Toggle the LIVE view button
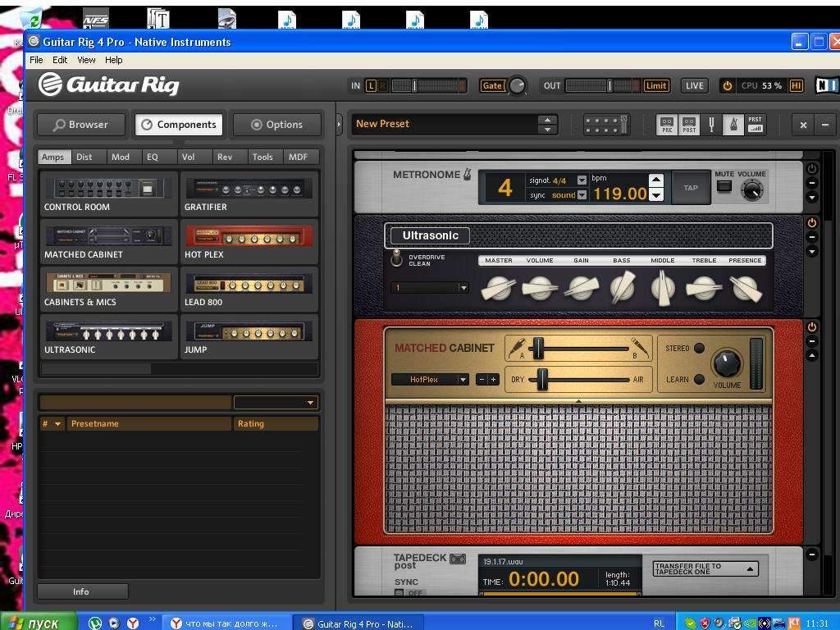840x630 pixels. [694, 85]
